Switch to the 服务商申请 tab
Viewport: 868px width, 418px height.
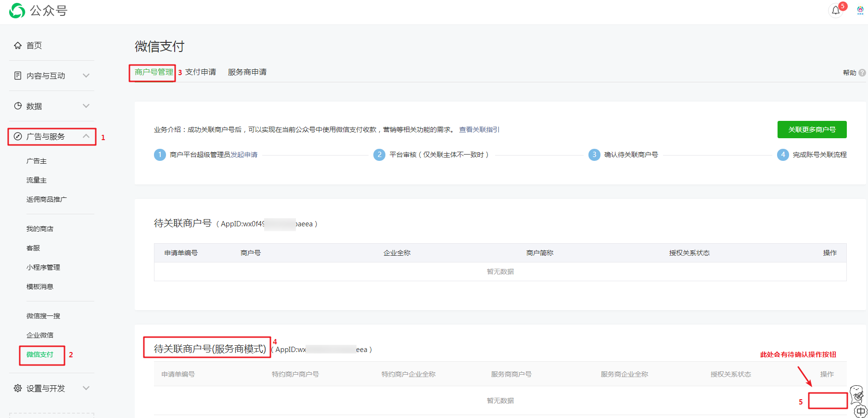tap(247, 72)
